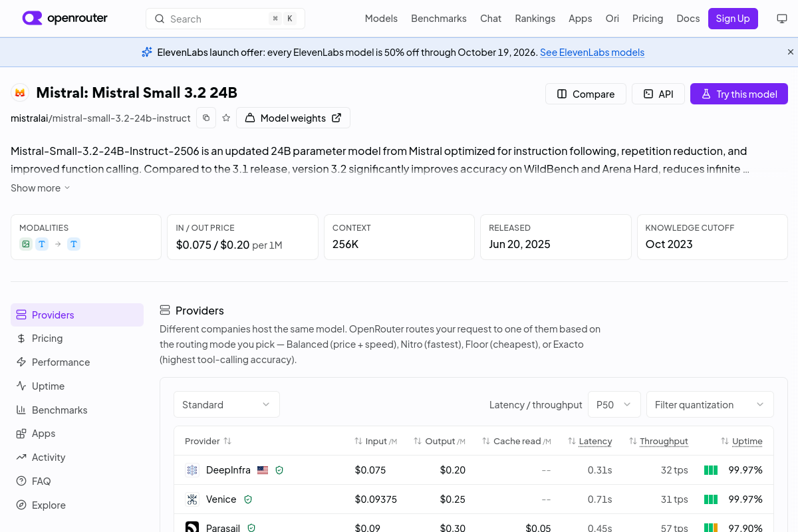This screenshot has height=532, width=798.
Task: Sort providers by Throughput
Action: pos(658,441)
